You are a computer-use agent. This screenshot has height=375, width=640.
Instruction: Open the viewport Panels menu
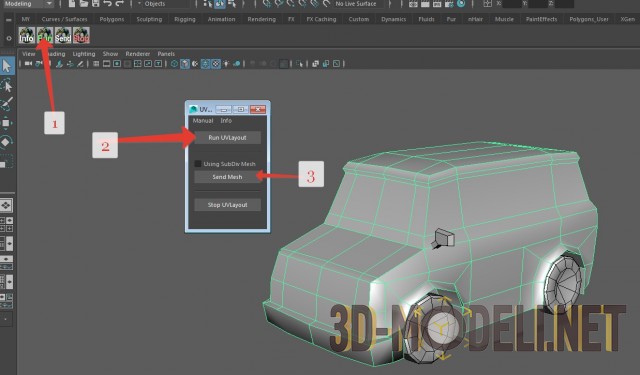pyautogui.click(x=166, y=54)
